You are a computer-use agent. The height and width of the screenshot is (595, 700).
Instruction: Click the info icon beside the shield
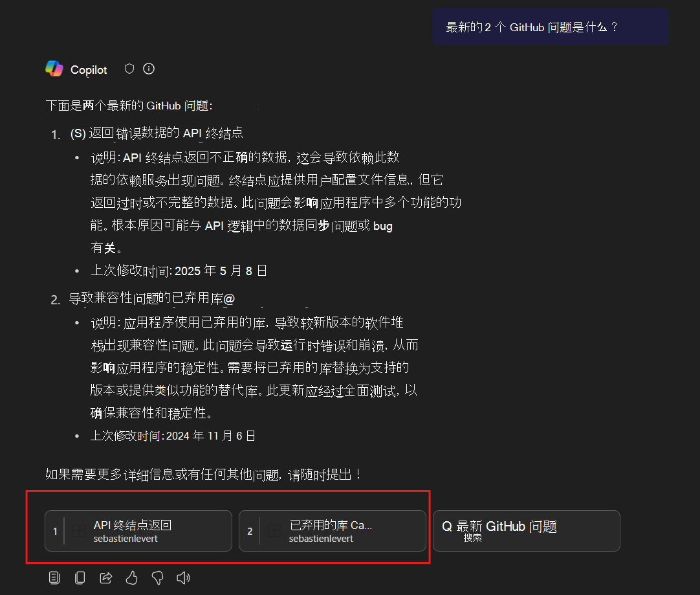coord(149,68)
